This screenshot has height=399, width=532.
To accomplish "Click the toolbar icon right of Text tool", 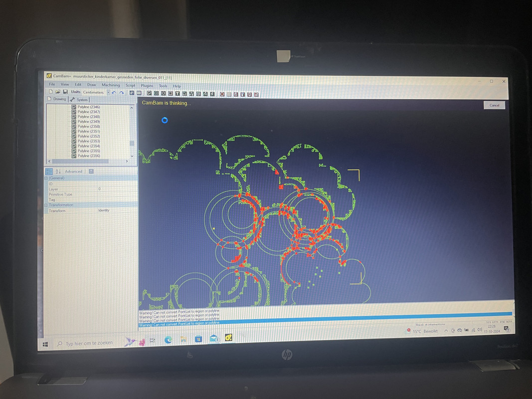I will (x=184, y=94).
